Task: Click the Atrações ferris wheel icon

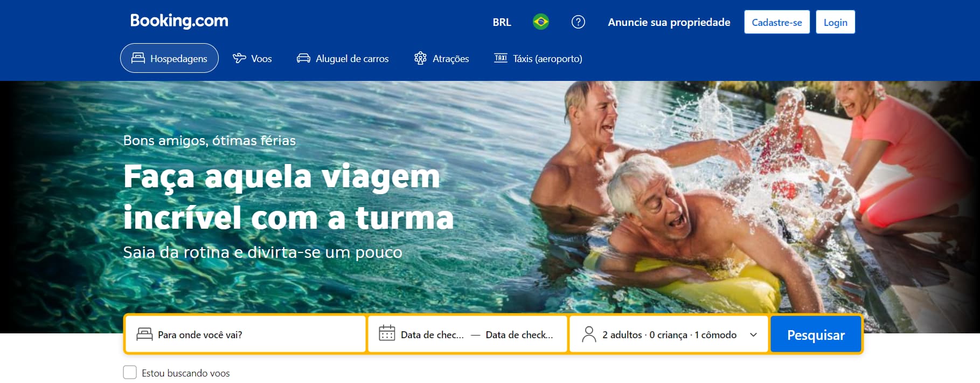Action: pyautogui.click(x=420, y=58)
